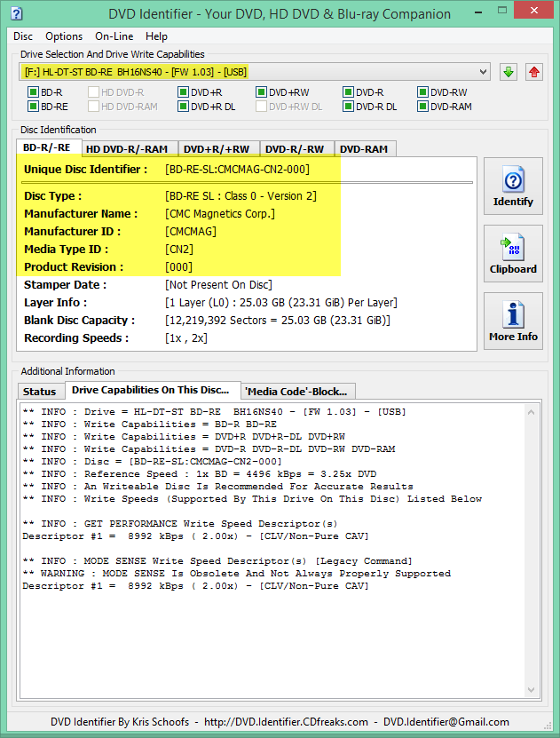This screenshot has height=738, width=560.
Task: Toggle the DVD-RW checkbox
Action: pyautogui.click(x=422, y=92)
